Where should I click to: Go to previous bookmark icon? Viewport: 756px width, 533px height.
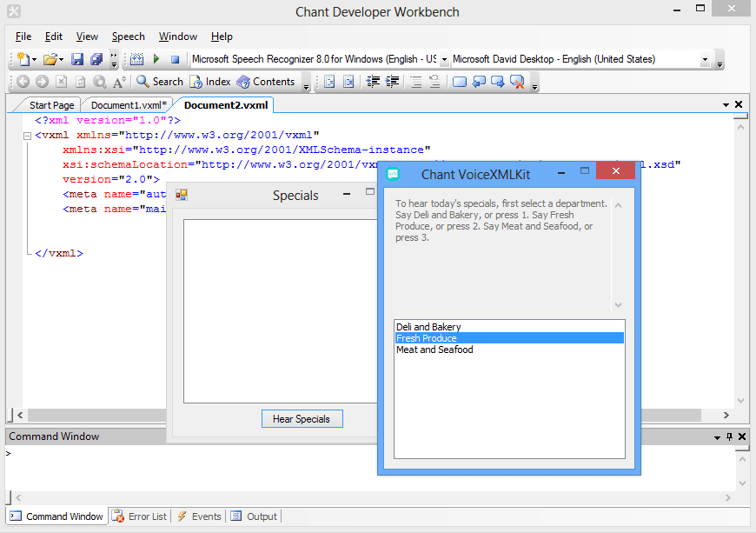coord(479,82)
